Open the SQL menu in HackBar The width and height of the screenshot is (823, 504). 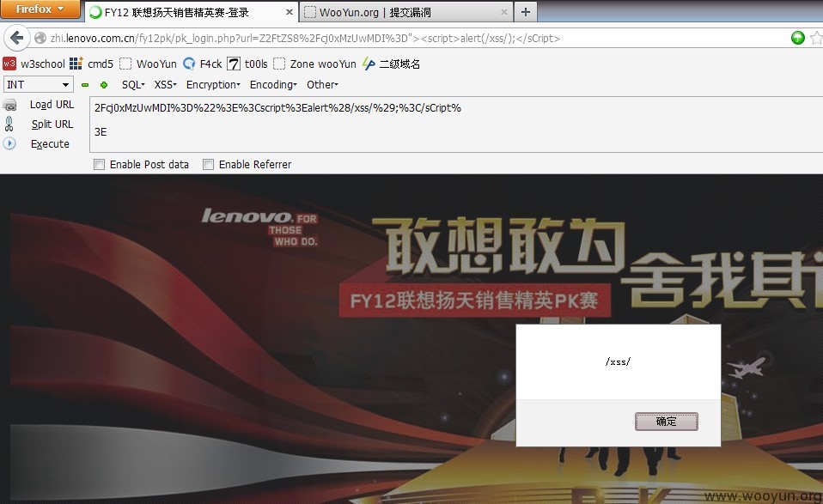coord(133,84)
